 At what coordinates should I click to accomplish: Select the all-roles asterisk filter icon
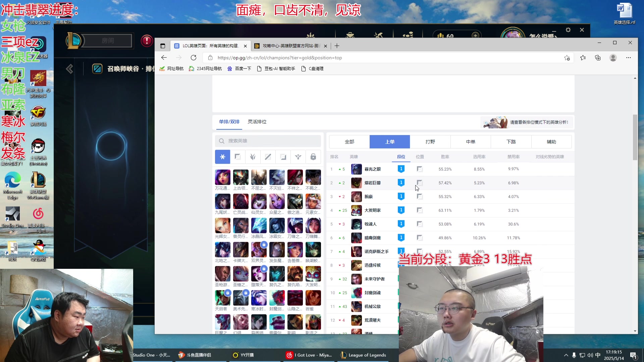[x=222, y=157]
